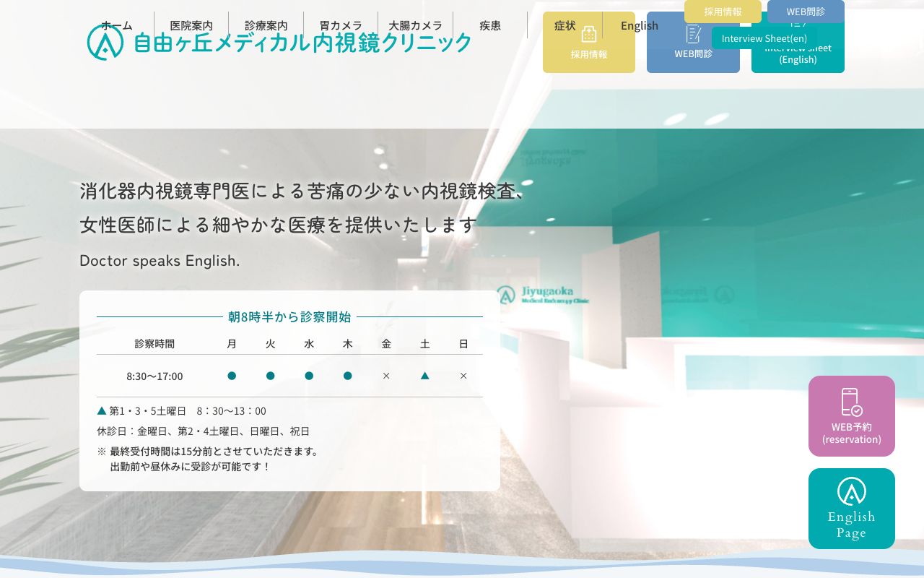Open the Interview Sheet(en) pill button
Image resolution: width=924 pixels, height=578 pixels.
[764, 38]
